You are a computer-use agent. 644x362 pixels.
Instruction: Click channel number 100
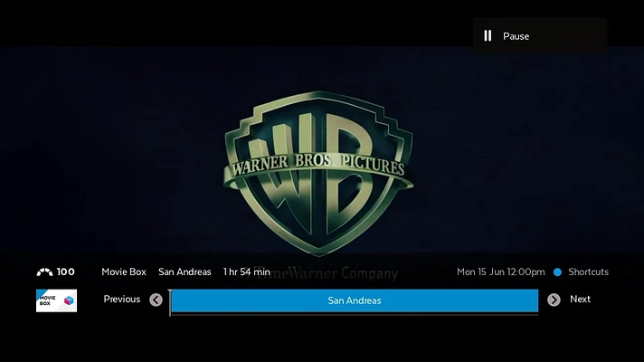[x=66, y=271]
